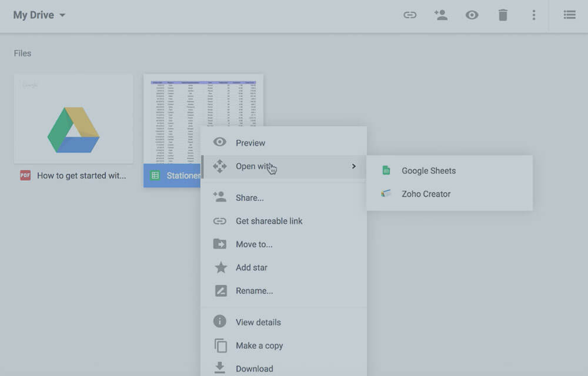Viewport: 588px width, 376px height.
Task: Click the eye preview icon in top toolbar
Action: [472, 15]
